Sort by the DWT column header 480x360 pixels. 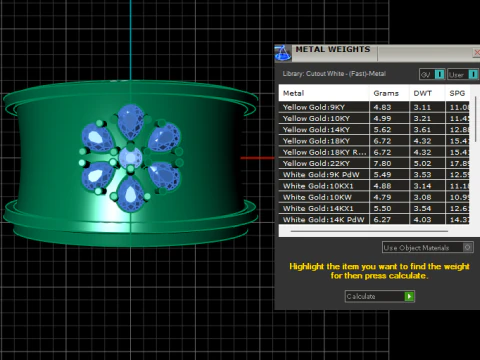tap(427, 93)
